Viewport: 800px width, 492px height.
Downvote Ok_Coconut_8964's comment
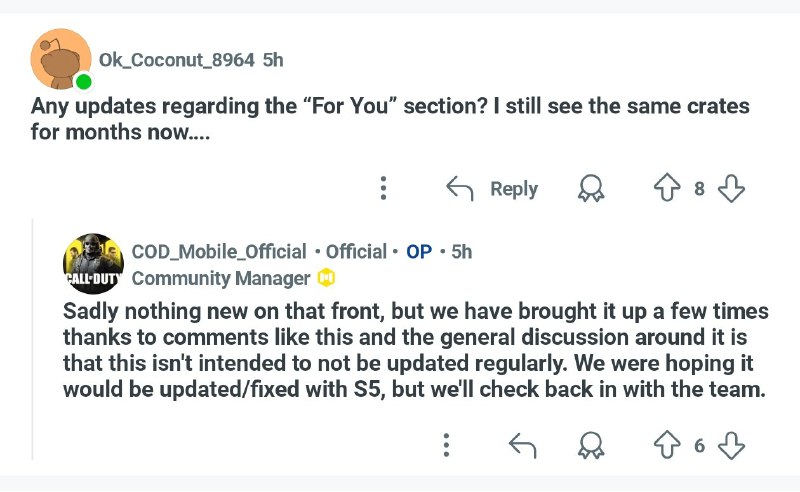(731, 188)
